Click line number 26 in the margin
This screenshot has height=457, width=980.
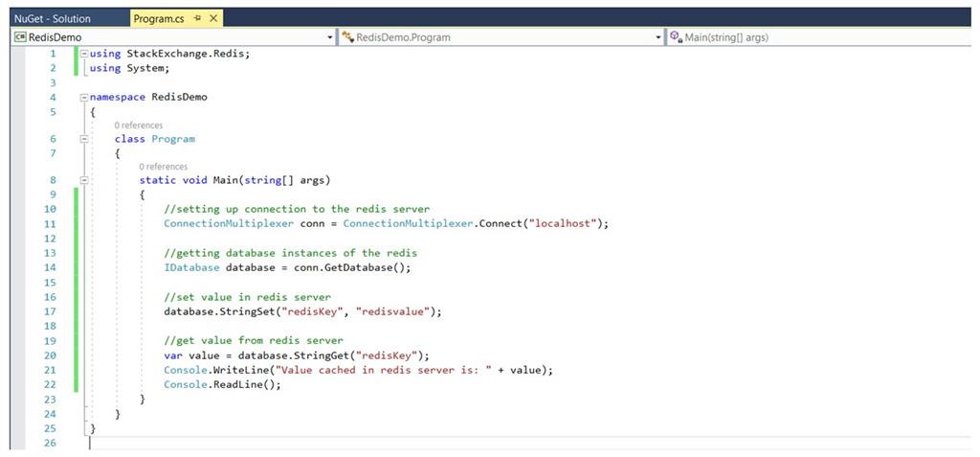pyautogui.click(x=50, y=444)
